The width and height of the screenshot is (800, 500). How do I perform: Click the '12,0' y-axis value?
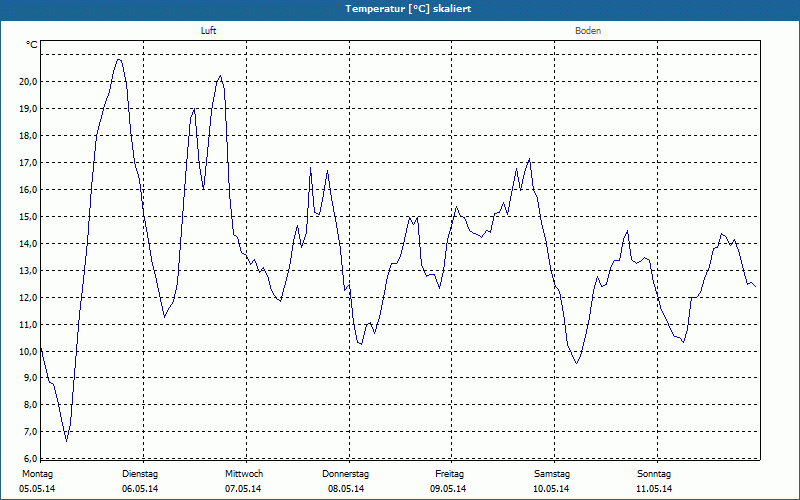click(x=28, y=297)
